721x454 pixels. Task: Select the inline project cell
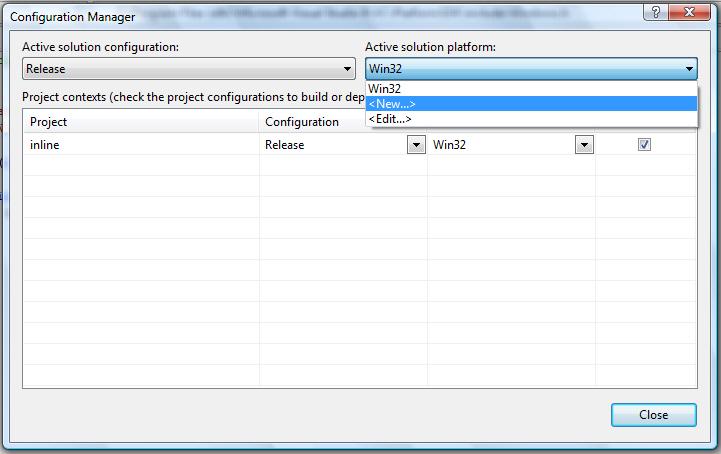tap(141, 145)
